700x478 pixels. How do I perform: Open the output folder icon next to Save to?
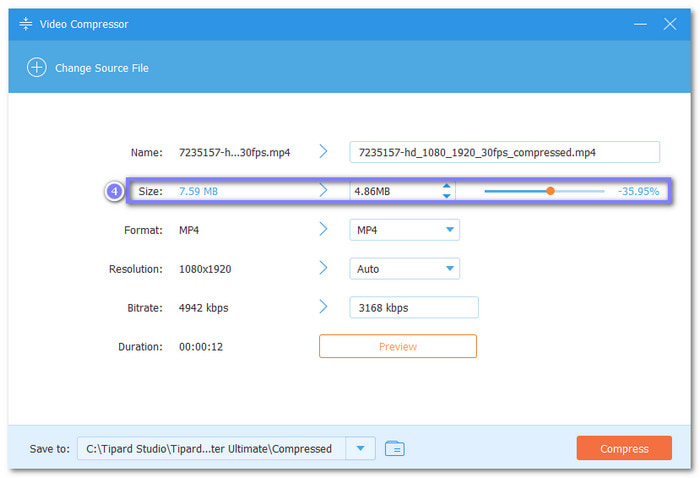click(x=395, y=448)
